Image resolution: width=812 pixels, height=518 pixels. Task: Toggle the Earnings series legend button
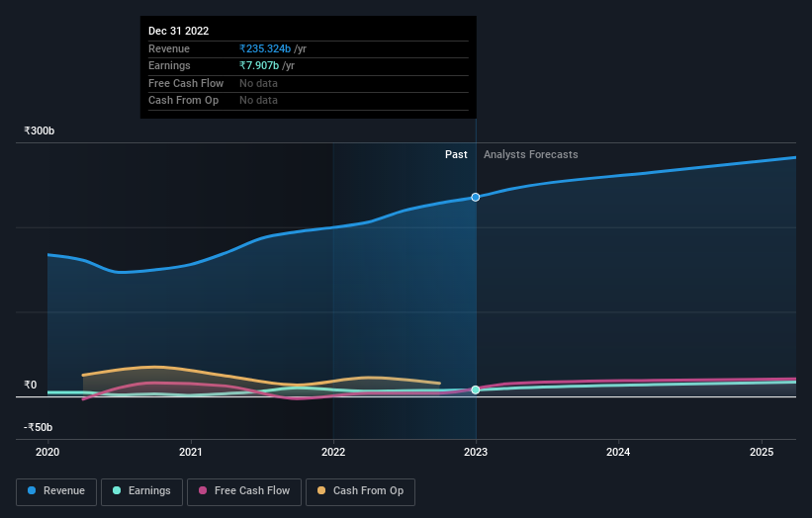click(141, 491)
